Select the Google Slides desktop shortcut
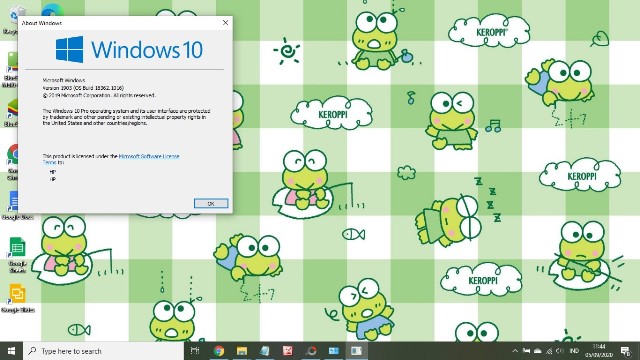 (18, 299)
